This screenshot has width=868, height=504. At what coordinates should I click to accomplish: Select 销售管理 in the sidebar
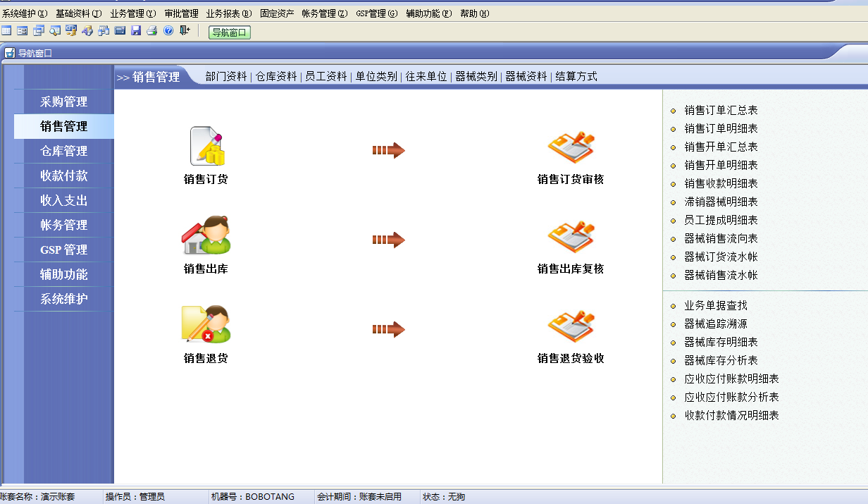(x=64, y=126)
